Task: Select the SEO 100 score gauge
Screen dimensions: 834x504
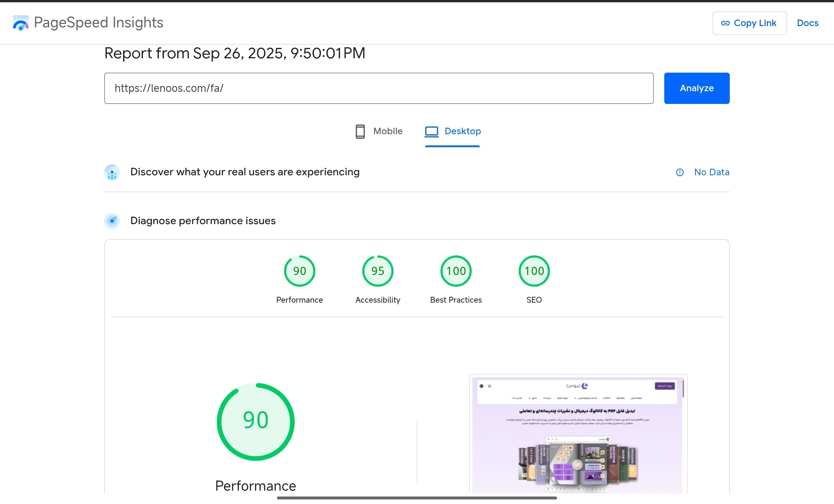Action: pyautogui.click(x=534, y=271)
